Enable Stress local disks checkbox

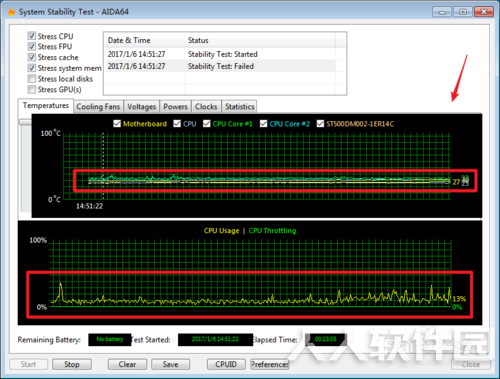click(32, 79)
